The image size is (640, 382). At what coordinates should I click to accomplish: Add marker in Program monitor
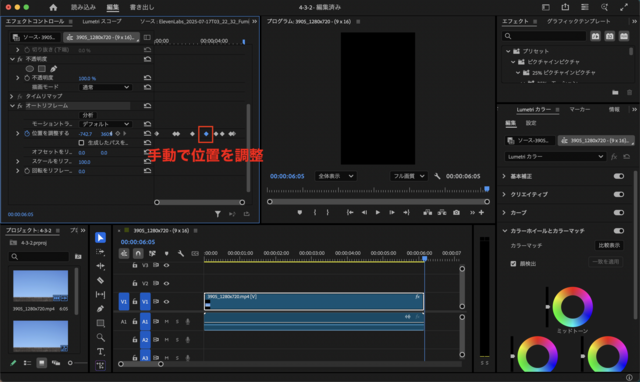(x=300, y=212)
